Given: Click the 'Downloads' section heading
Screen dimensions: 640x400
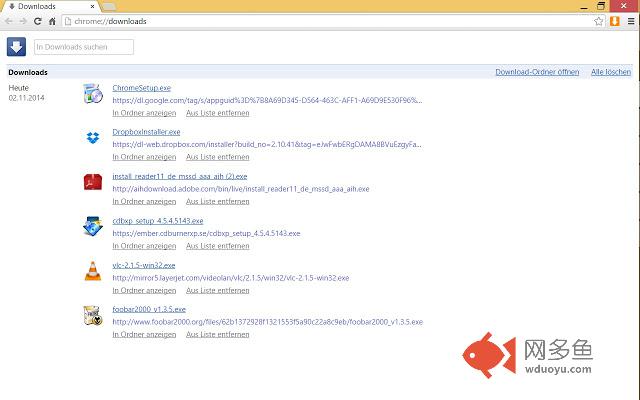Looking at the screenshot, I should coord(28,72).
